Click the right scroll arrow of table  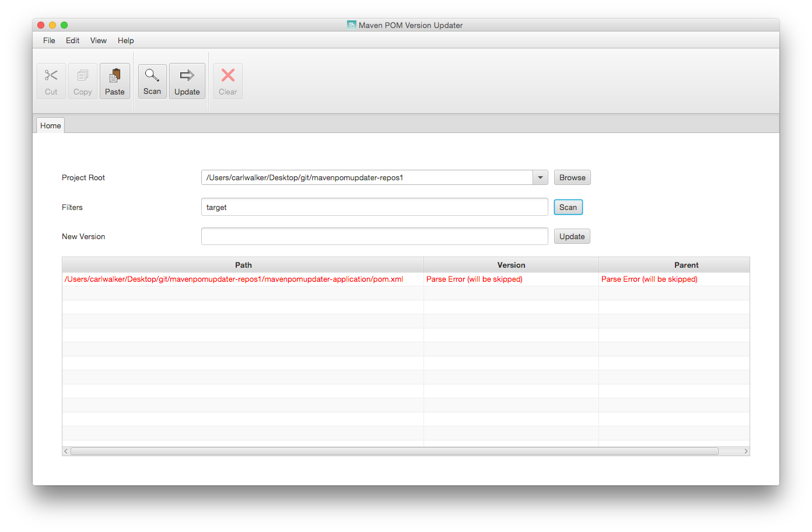tap(745, 452)
